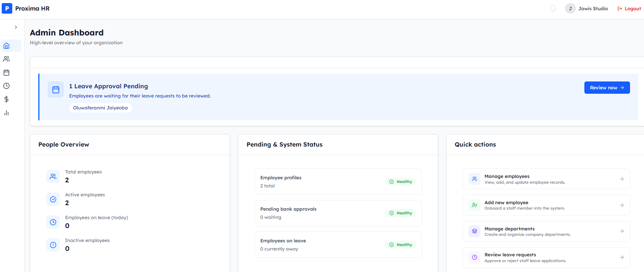Click Healthy badge for Pending bank approvals
The image size is (644, 272).
click(x=401, y=213)
